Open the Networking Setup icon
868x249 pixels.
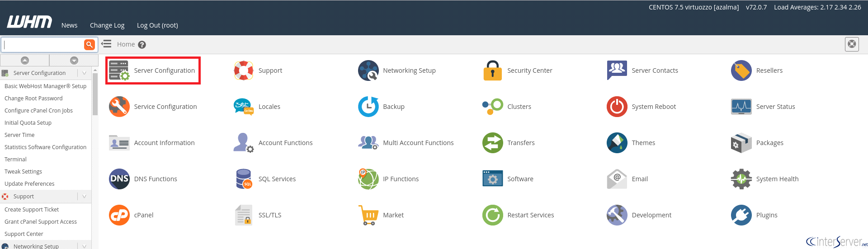368,70
